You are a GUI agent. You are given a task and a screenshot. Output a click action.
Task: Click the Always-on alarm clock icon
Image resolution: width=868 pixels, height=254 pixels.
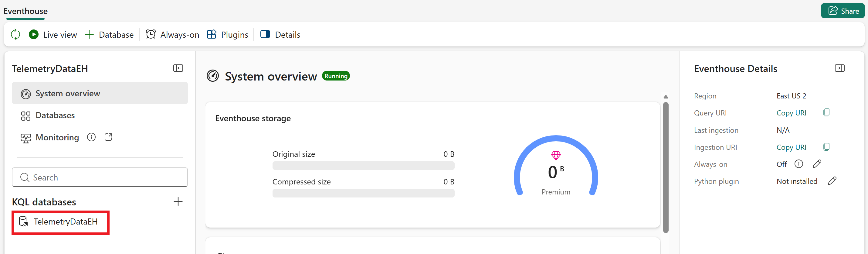151,34
